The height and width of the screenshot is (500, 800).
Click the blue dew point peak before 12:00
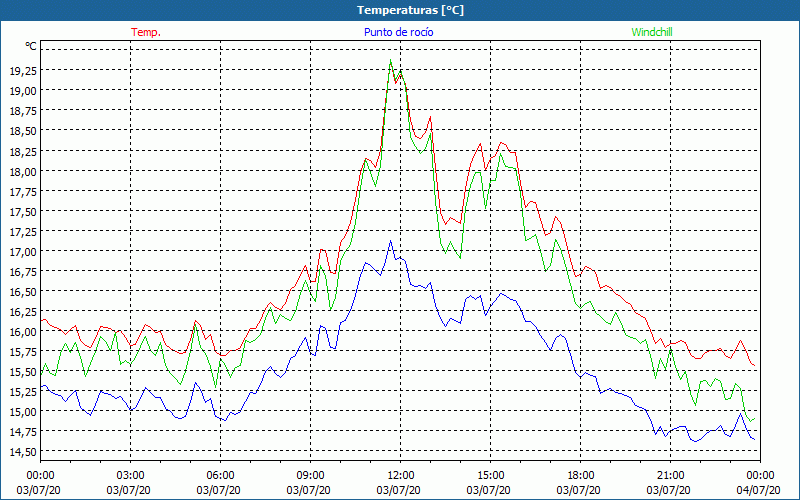click(391, 241)
